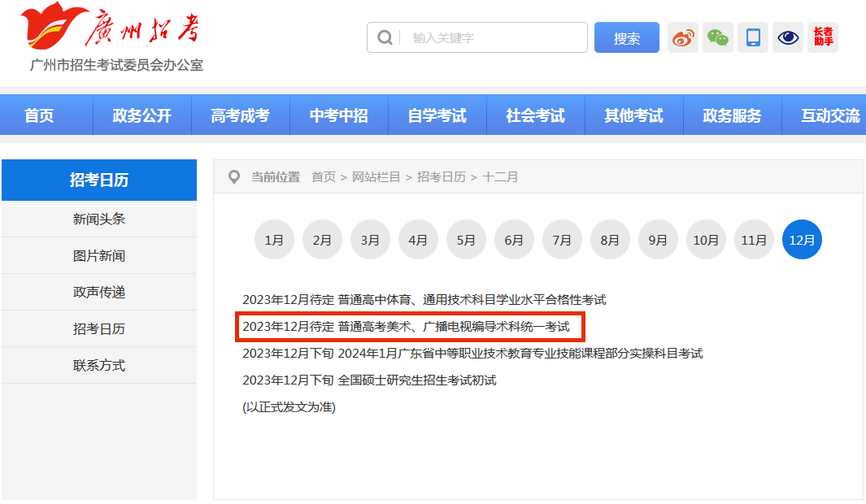Select the 6月 month circle
The image size is (866, 504).
[514, 240]
